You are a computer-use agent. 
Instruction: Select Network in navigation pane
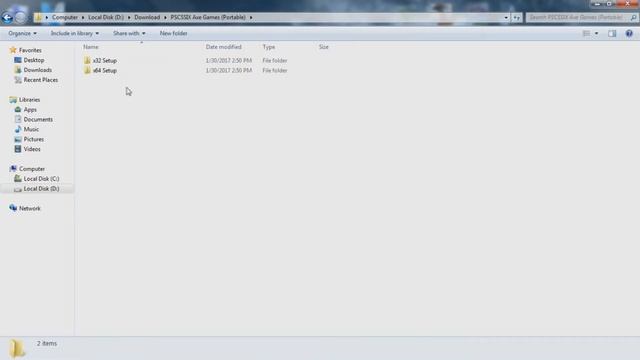click(x=30, y=209)
